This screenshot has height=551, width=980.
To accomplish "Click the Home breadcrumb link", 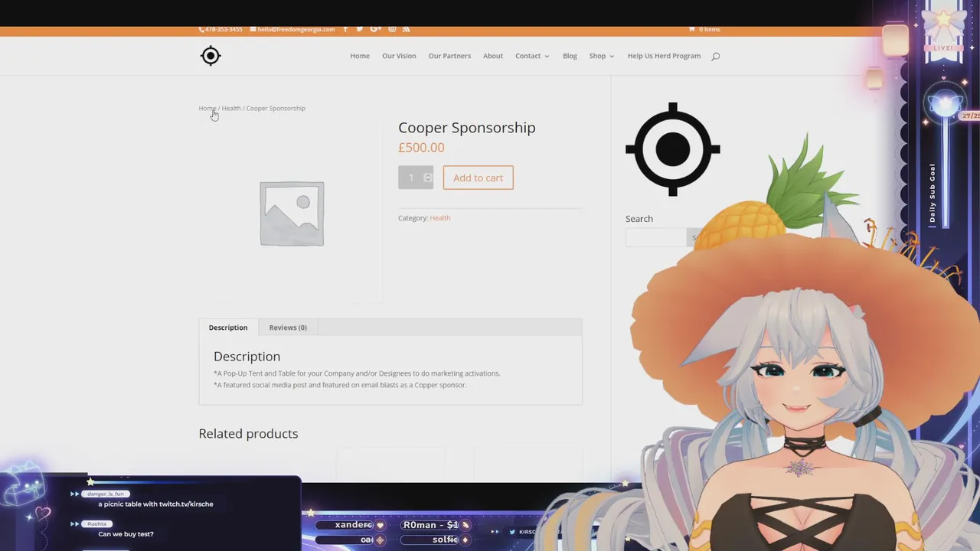I will 207,108.
